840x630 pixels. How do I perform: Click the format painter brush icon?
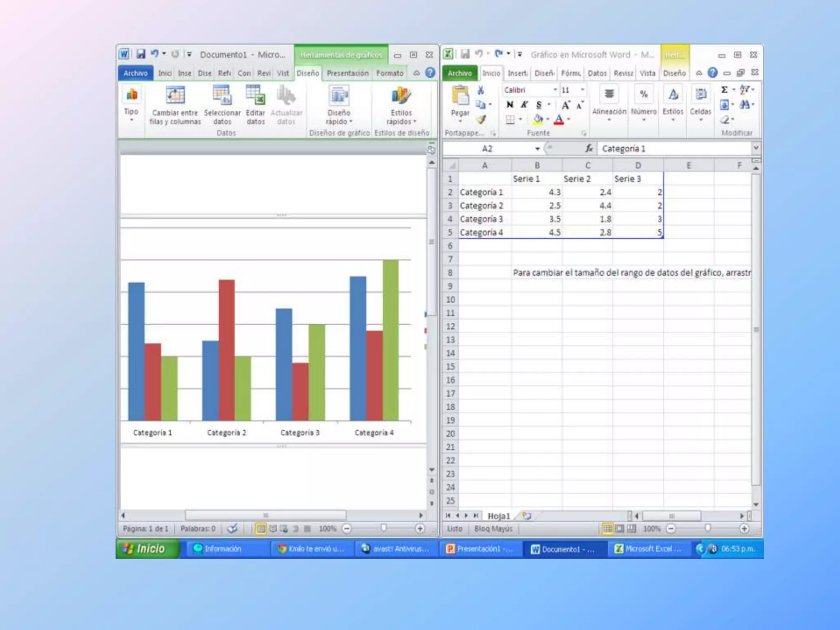(x=481, y=120)
